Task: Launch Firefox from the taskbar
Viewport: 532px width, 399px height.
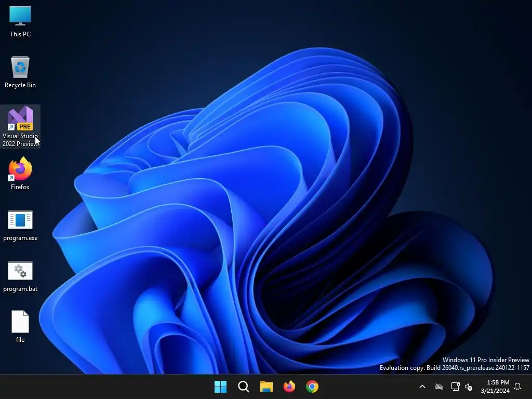Action: [289, 387]
